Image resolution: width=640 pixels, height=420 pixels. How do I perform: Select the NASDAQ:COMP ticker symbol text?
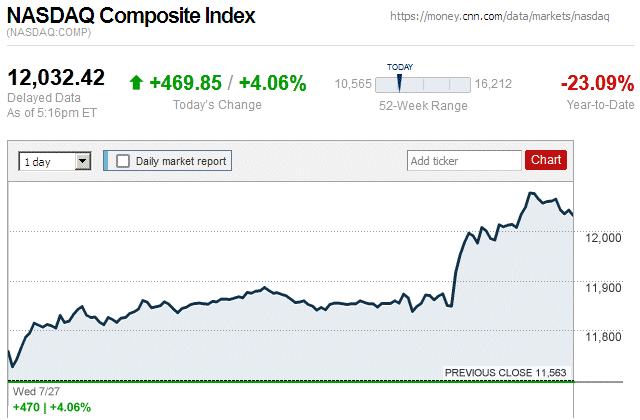pyautogui.click(x=49, y=34)
